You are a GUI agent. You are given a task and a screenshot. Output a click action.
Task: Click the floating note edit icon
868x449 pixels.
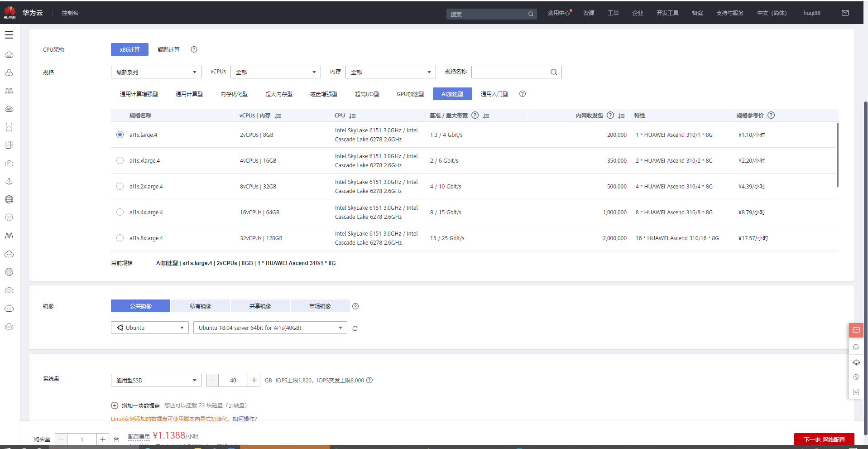856,392
